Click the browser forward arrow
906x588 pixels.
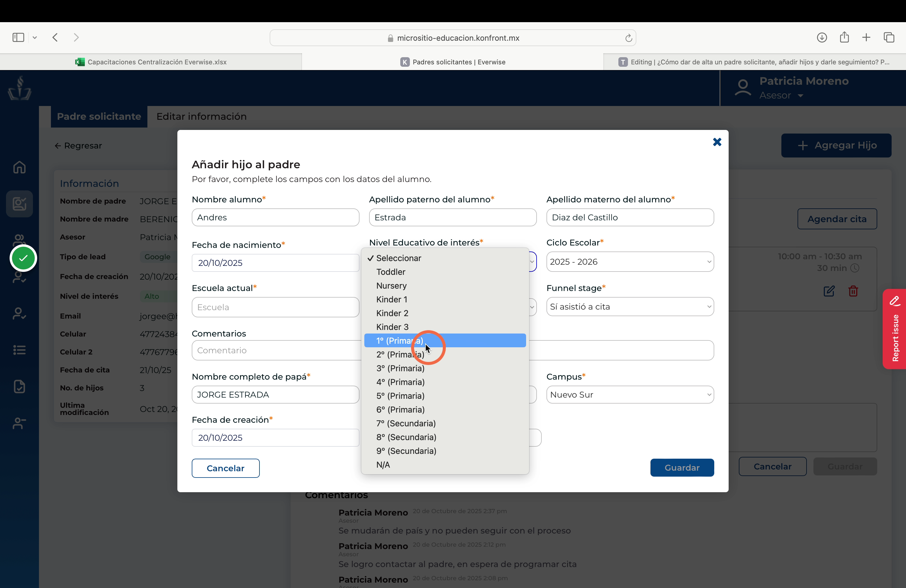[76, 37]
